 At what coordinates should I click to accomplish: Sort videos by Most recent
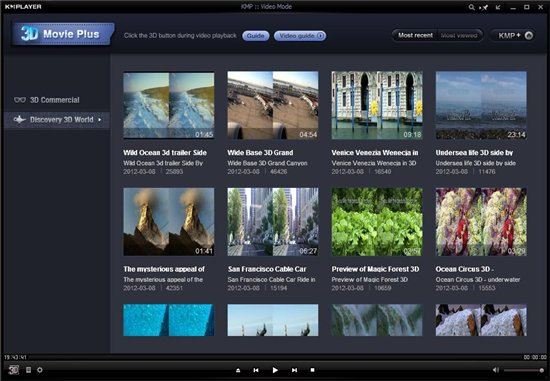415,35
